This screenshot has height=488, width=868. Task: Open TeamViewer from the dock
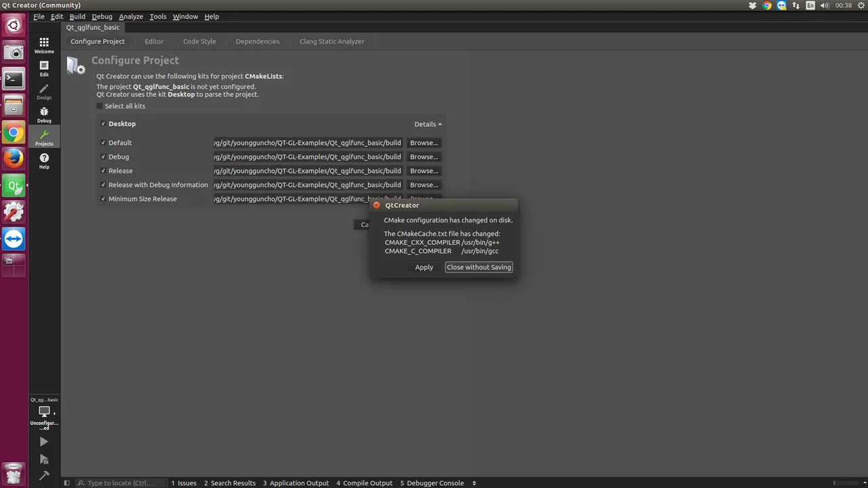click(14, 239)
